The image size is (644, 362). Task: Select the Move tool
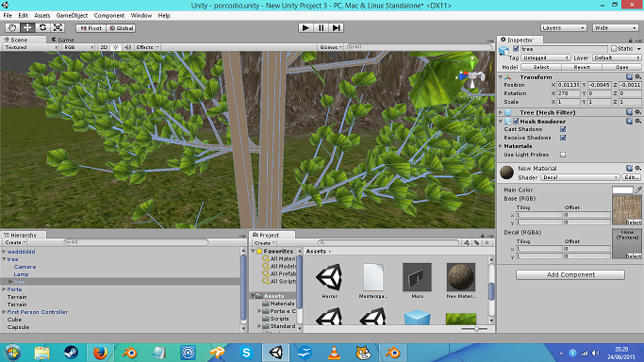pyautogui.click(x=27, y=28)
